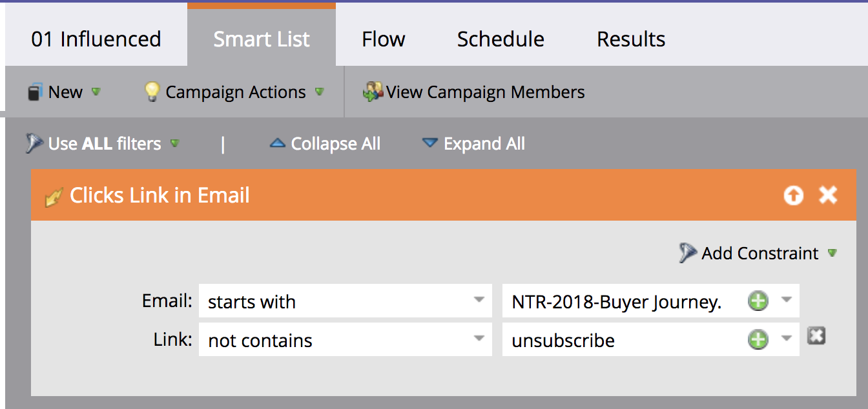Click the green plus beside unsubscribe value

[758, 340]
